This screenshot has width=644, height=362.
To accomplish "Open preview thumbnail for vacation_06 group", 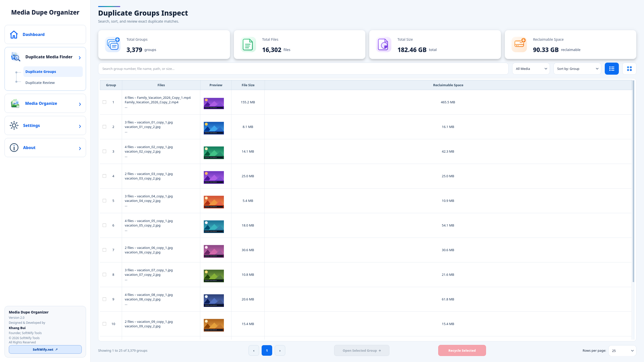I will (x=214, y=251).
